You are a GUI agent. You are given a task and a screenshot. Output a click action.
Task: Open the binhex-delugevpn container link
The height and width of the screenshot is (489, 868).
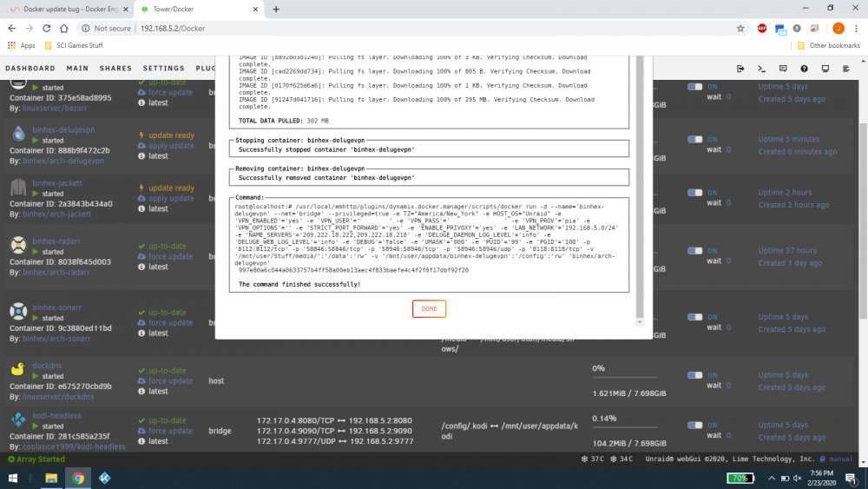point(63,130)
